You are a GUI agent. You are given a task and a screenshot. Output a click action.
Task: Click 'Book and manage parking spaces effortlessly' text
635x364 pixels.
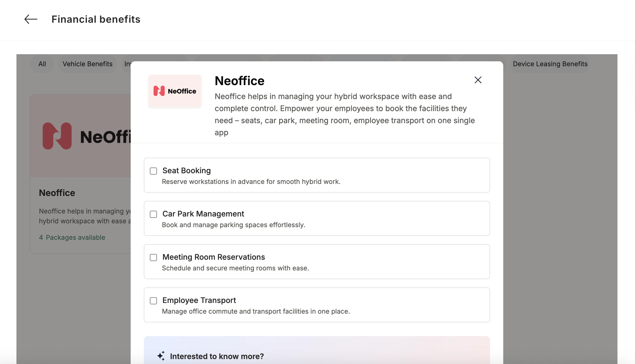click(x=233, y=225)
